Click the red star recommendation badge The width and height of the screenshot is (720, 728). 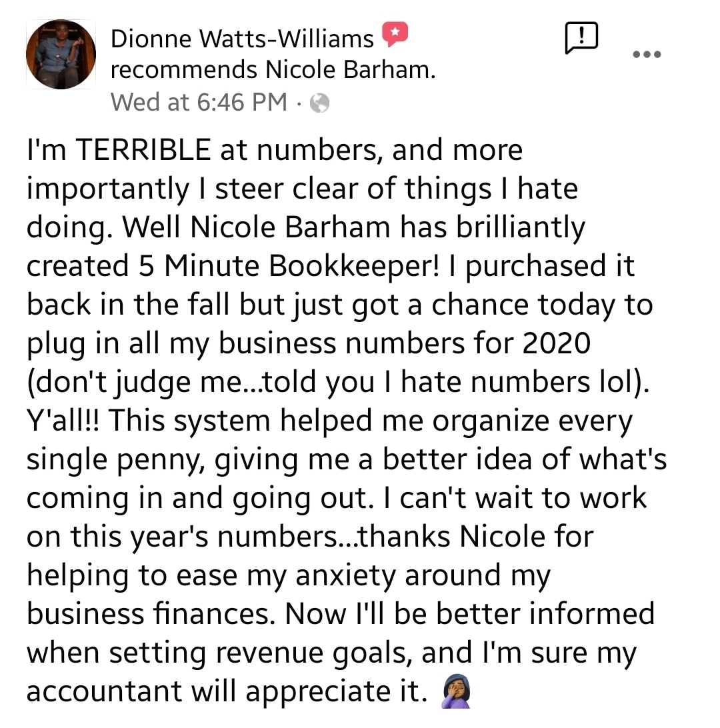395,35
